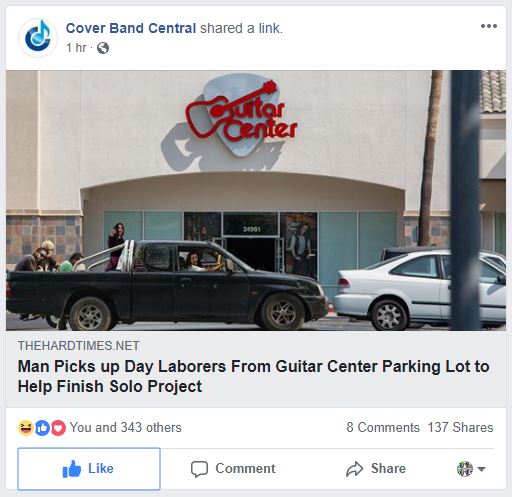Screen dimensions: 512x497
Task: Click the speech bubble Comment icon
Action: click(x=199, y=469)
